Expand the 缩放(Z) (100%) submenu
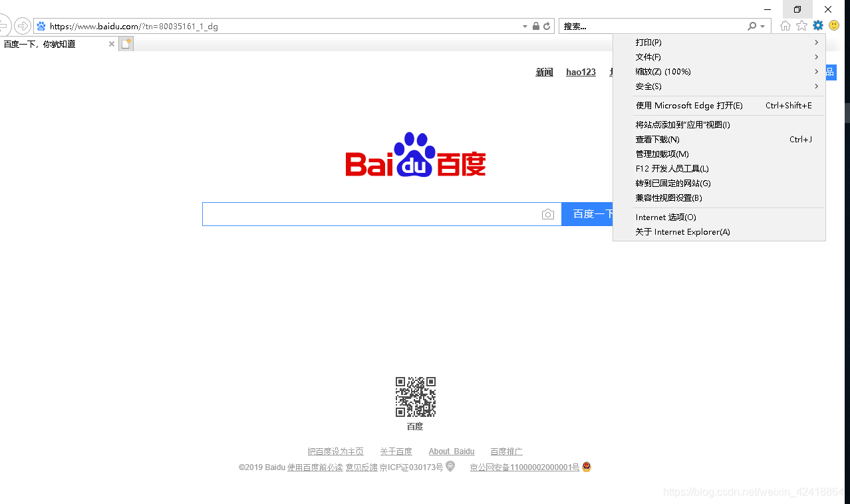 click(x=719, y=71)
